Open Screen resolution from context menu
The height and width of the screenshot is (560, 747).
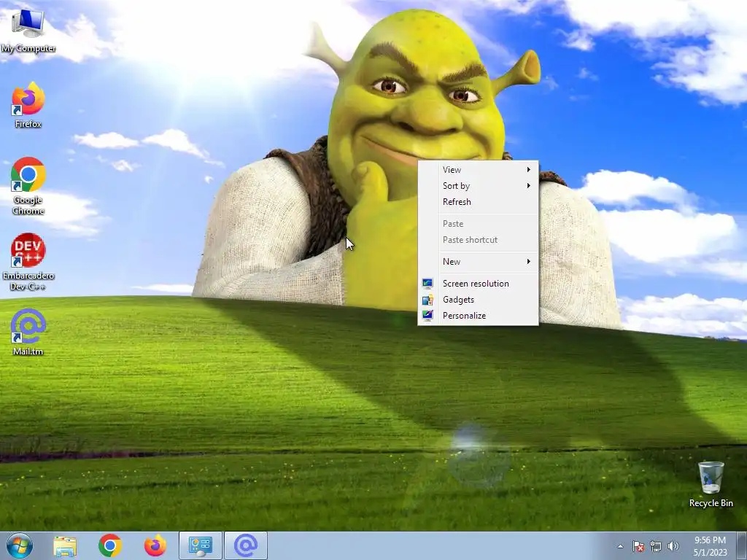point(478,284)
